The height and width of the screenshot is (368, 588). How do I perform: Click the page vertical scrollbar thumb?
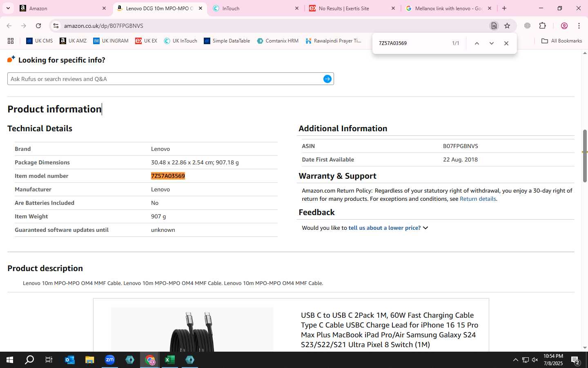pos(585,156)
